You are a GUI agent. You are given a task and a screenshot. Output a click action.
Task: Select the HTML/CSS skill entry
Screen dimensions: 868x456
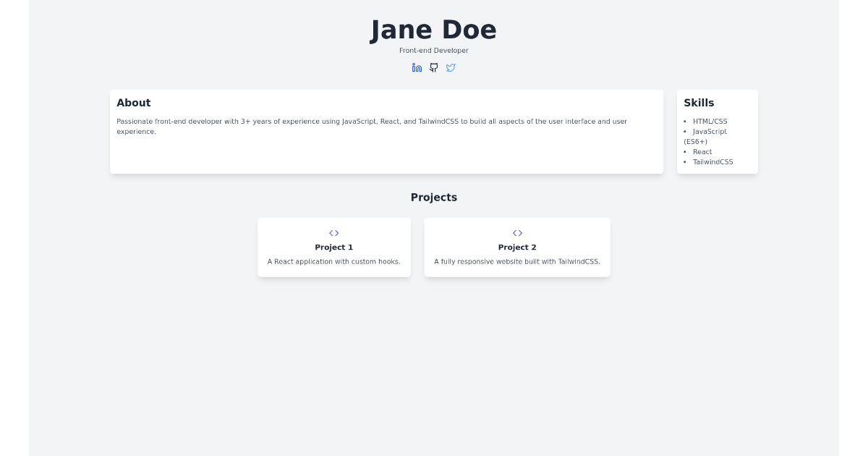pos(710,121)
